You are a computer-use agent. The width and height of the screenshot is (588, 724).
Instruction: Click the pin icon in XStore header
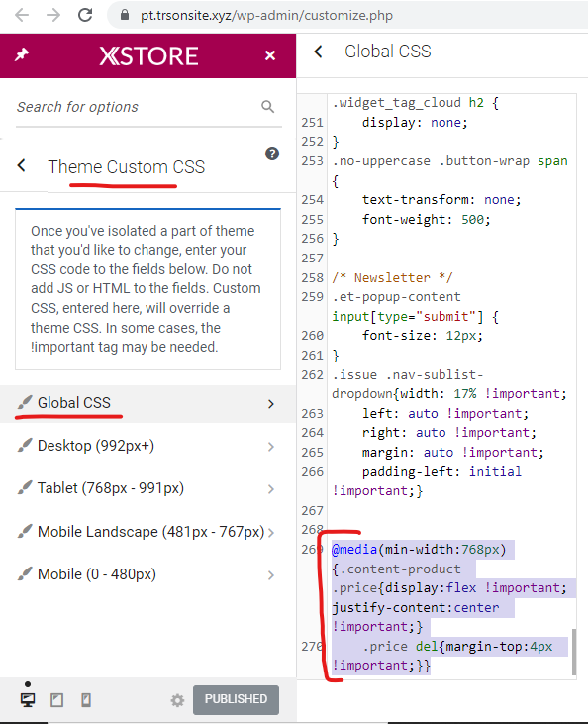22,55
